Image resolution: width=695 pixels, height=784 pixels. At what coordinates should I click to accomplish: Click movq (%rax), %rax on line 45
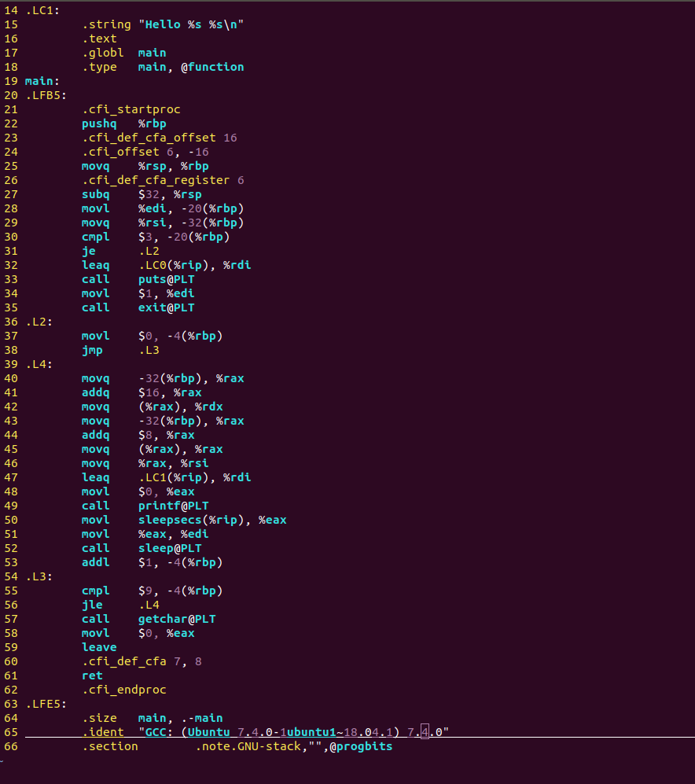[x=153, y=450]
